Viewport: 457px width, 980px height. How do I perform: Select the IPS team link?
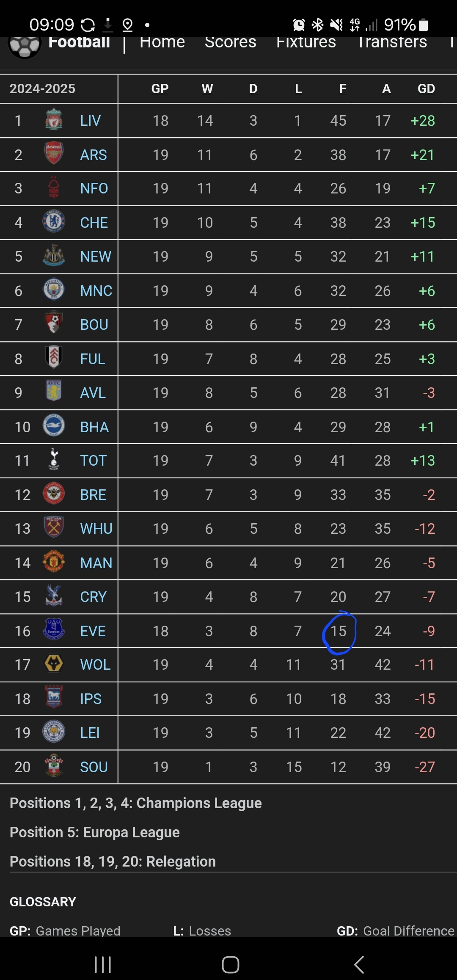coord(91,698)
